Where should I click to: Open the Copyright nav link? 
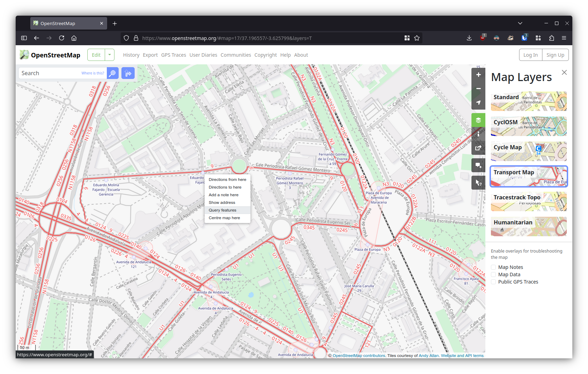265,55
